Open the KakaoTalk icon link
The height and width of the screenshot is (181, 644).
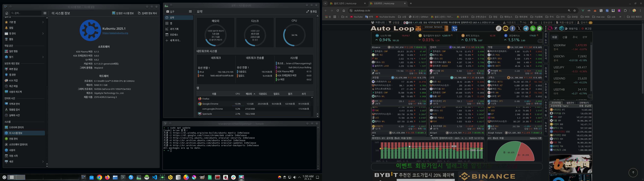pos(505,28)
